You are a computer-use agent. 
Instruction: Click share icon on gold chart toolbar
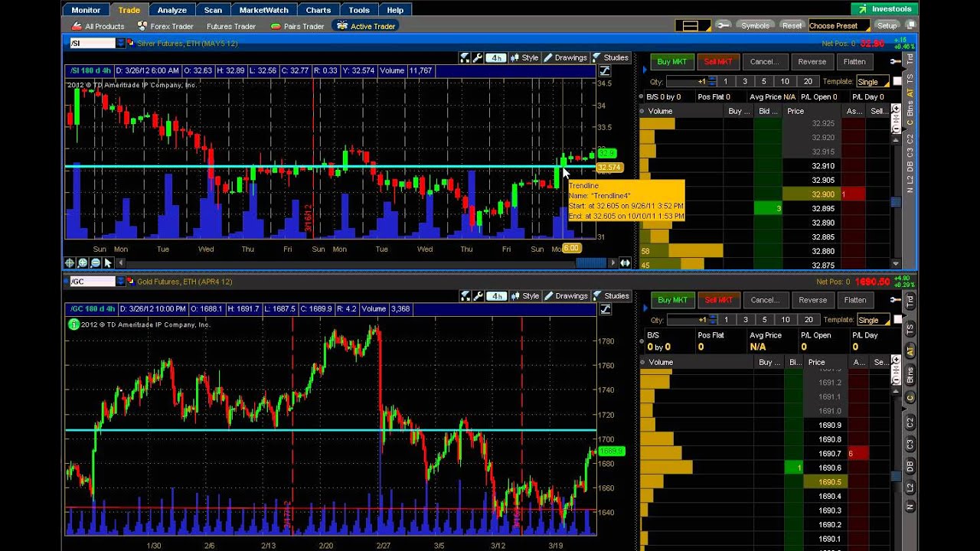point(465,296)
